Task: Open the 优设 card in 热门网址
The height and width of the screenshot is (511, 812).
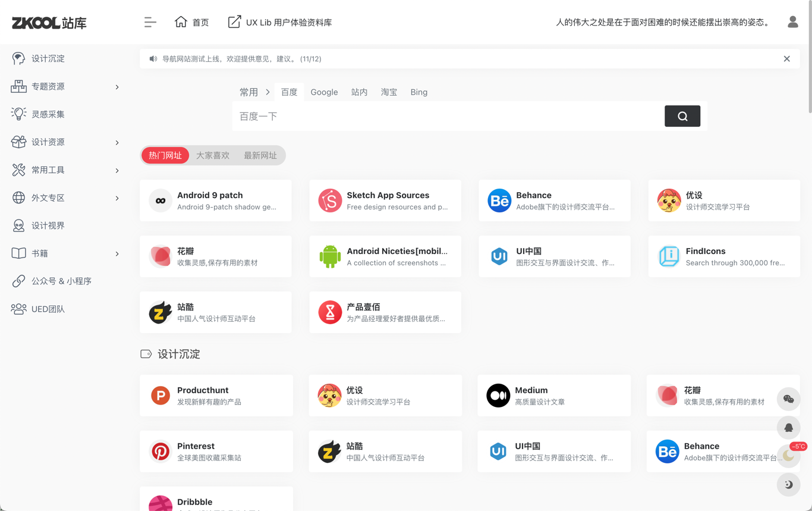Action: coord(724,200)
